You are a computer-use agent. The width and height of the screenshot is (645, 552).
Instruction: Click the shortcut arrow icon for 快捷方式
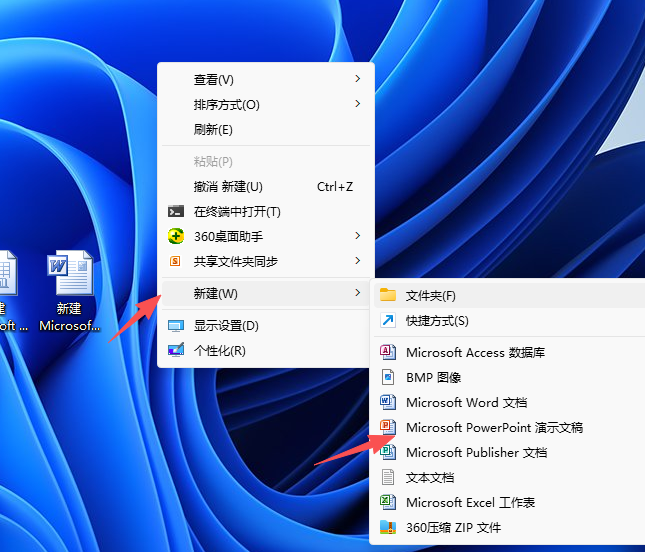click(x=388, y=320)
